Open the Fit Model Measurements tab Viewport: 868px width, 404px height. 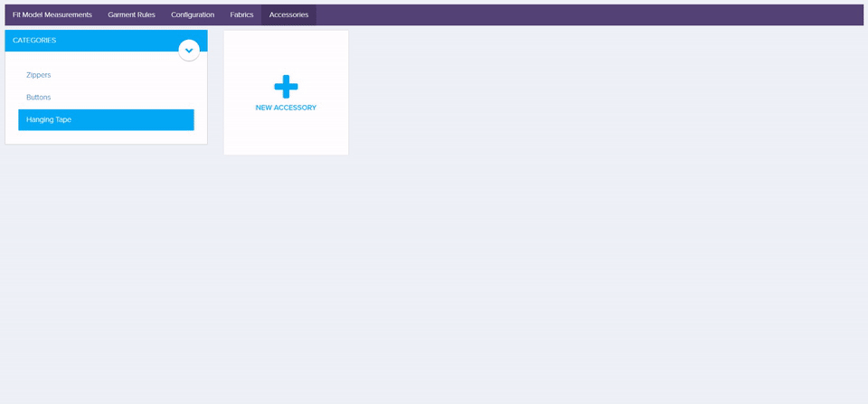point(52,15)
